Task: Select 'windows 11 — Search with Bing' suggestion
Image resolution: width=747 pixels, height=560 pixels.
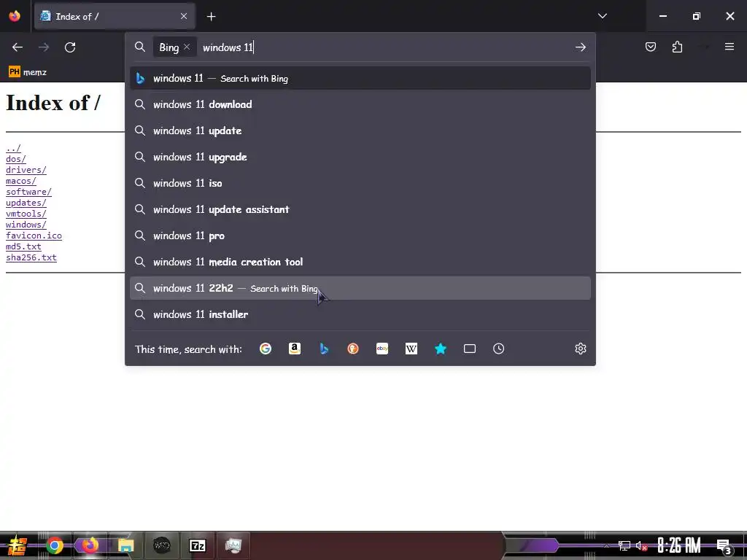Action: (x=360, y=78)
